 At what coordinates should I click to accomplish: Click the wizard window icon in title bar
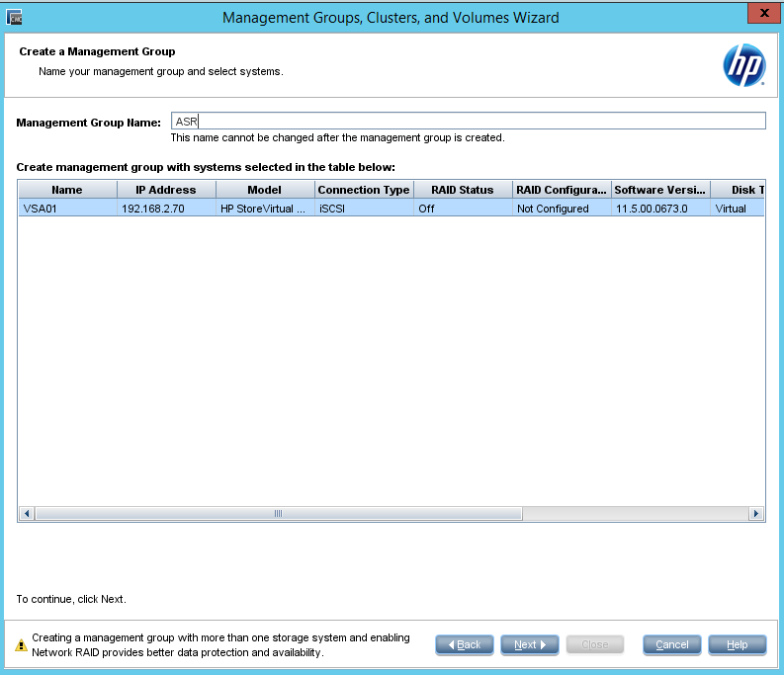coord(14,17)
